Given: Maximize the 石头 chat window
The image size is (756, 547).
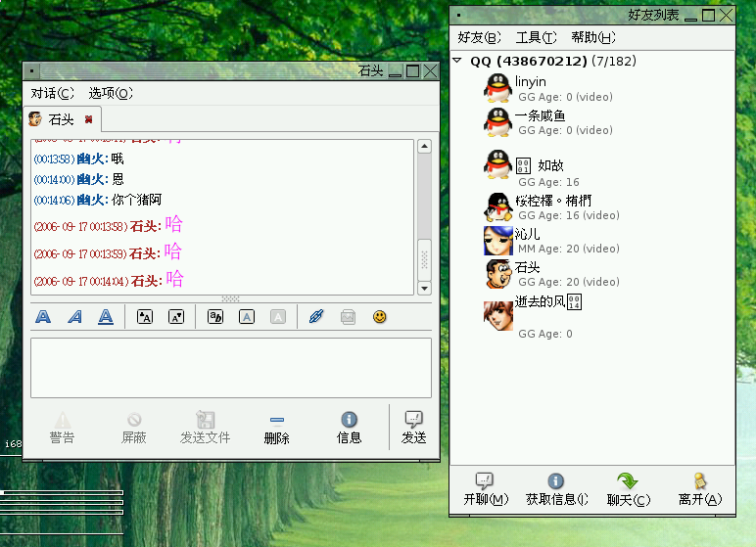Looking at the screenshot, I should pos(412,71).
